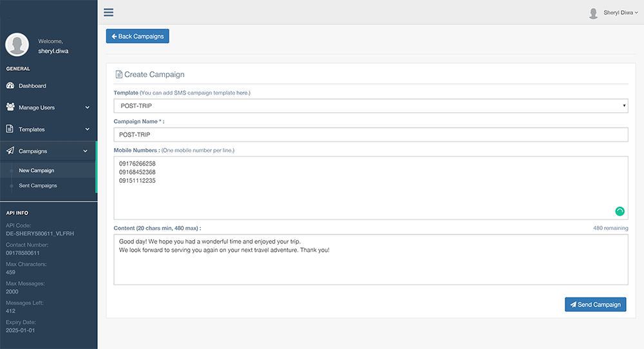The image size is (644, 349).
Task: Collapse the Campaigns menu chevron
Action: point(86,151)
